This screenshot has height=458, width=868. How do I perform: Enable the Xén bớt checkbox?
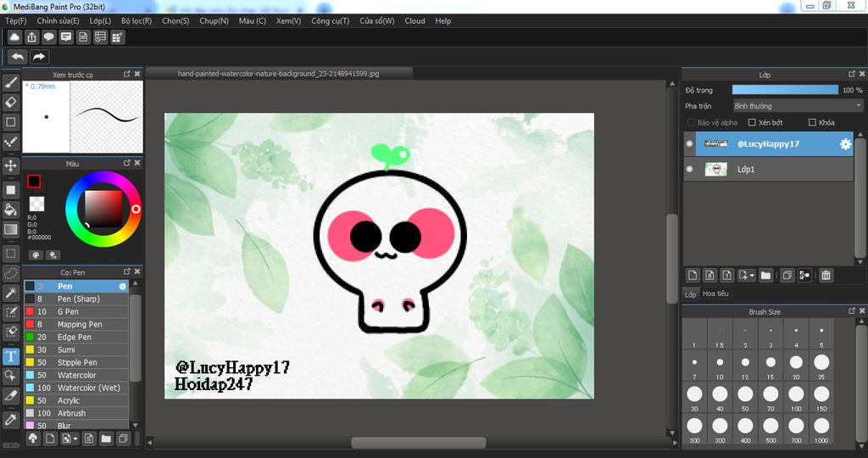point(752,122)
